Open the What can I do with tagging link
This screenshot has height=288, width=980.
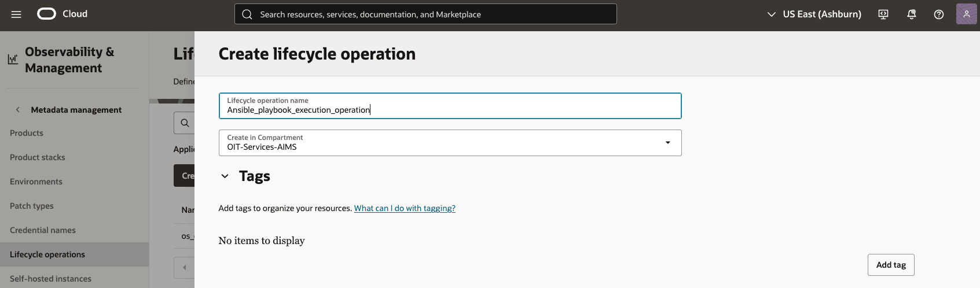[405, 208]
